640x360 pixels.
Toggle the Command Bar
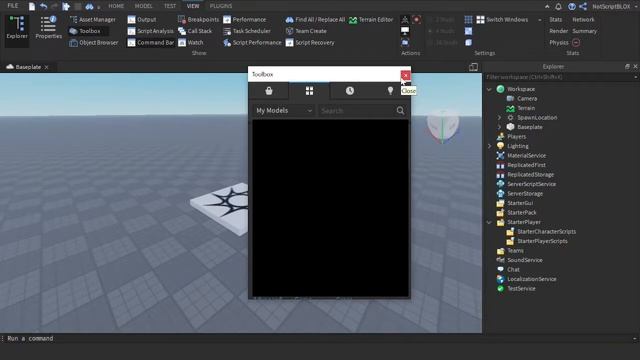coord(151,42)
